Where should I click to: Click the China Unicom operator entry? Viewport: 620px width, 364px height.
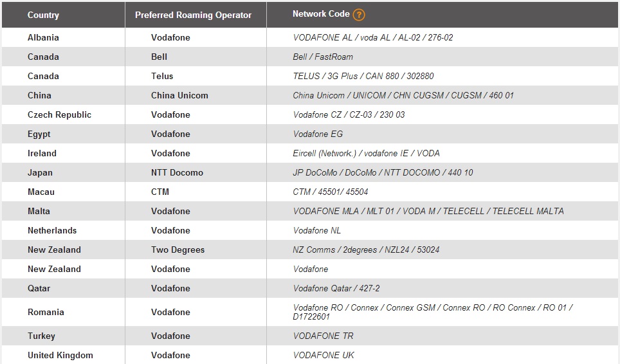point(179,96)
